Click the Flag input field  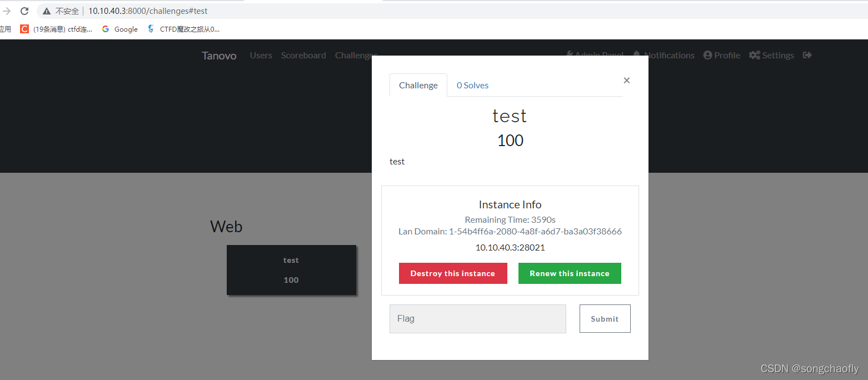pyautogui.click(x=478, y=319)
